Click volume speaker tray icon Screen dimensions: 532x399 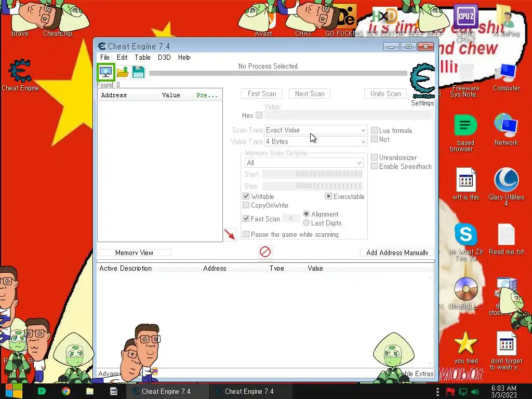pyautogui.click(x=475, y=392)
